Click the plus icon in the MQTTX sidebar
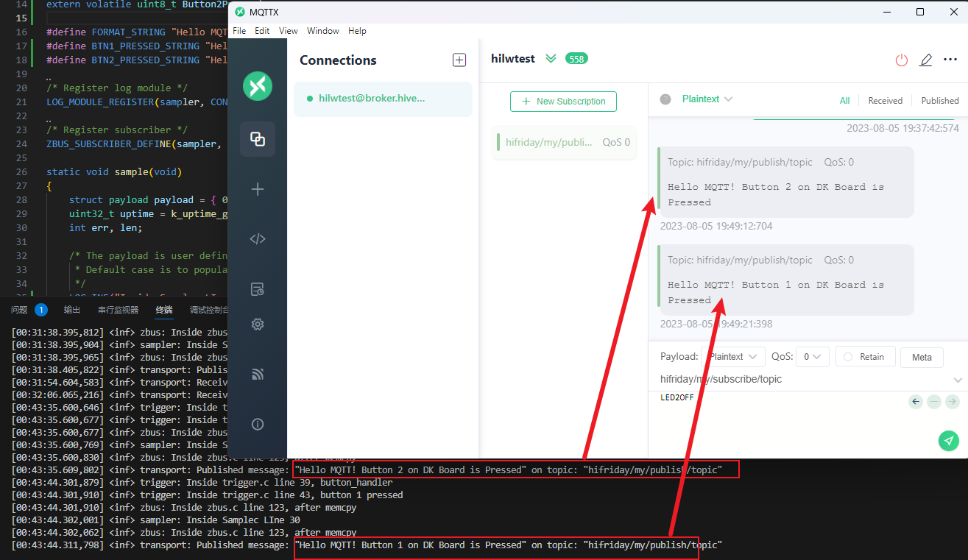Screen dimensions: 968x560 point(258,189)
